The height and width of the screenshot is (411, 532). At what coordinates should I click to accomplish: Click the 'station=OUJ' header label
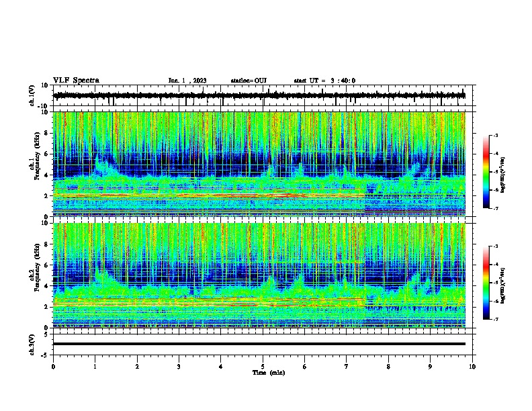pyautogui.click(x=249, y=81)
